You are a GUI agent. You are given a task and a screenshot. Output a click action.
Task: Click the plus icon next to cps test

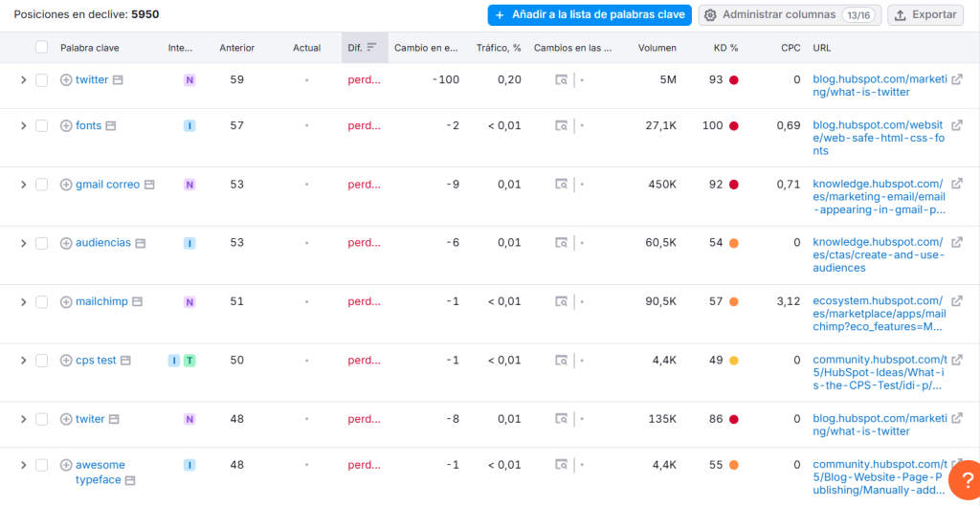point(66,361)
